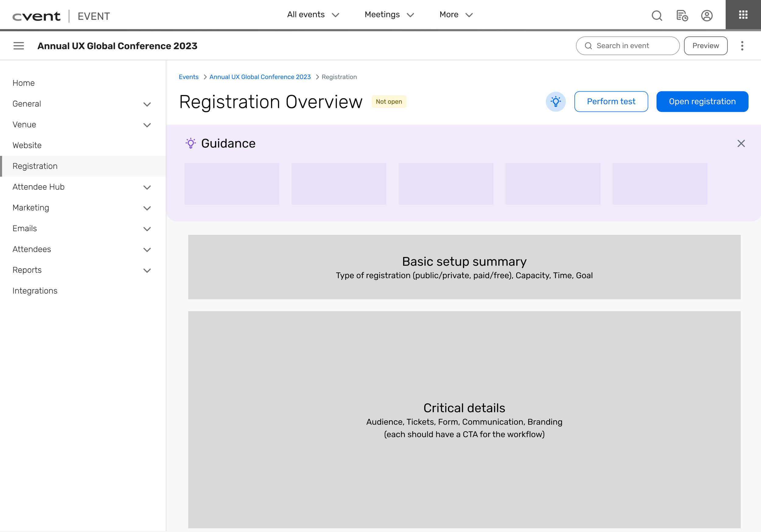Expand the General sidebar section
The height and width of the screenshot is (532, 761).
[147, 104]
